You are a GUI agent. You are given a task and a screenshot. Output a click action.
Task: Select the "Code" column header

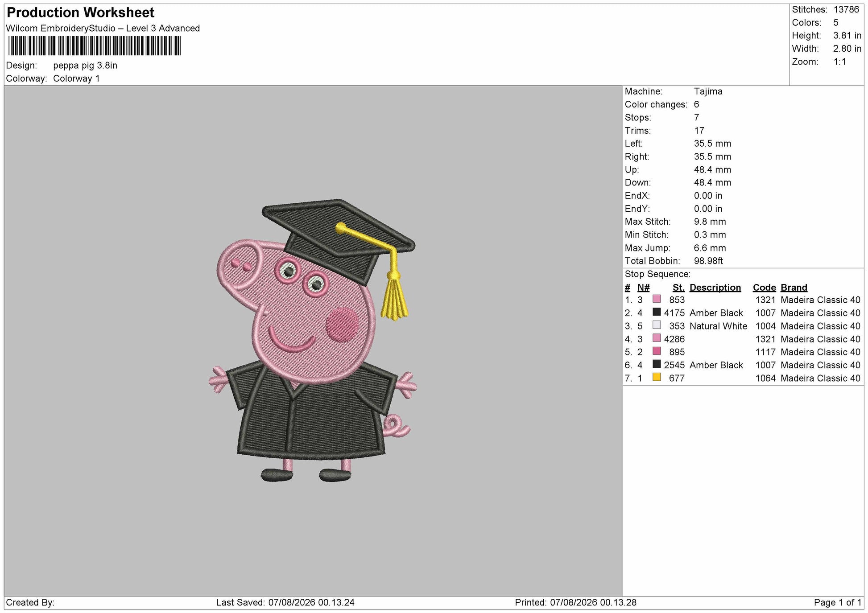tap(765, 288)
